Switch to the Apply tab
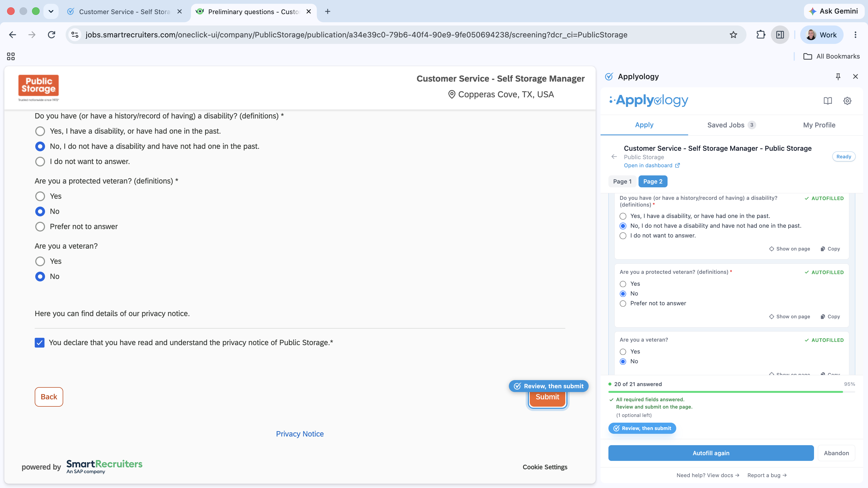868x488 pixels. (x=644, y=125)
